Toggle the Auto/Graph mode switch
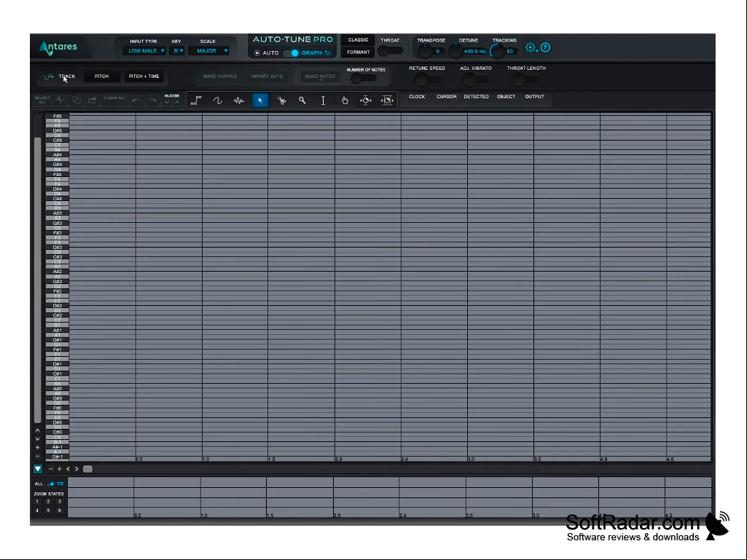 tap(291, 53)
